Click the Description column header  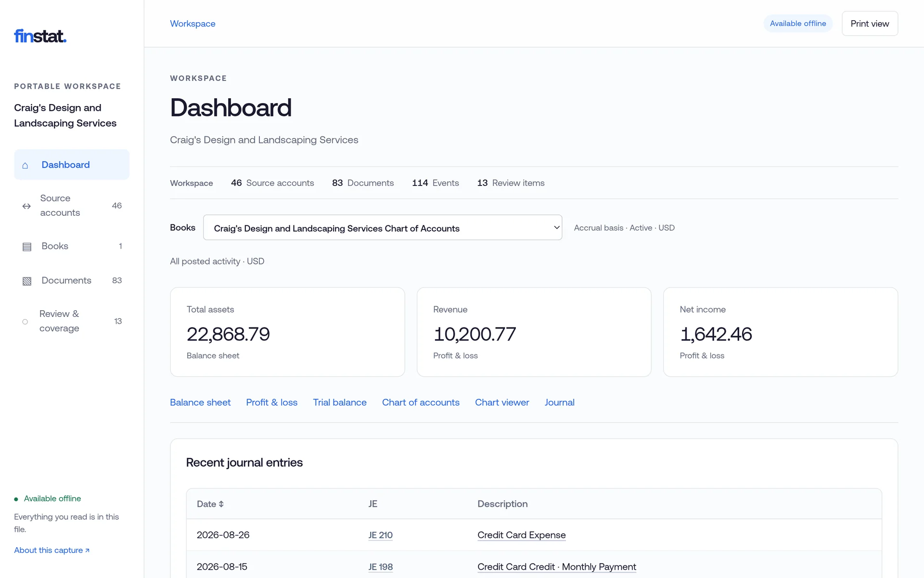point(502,504)
